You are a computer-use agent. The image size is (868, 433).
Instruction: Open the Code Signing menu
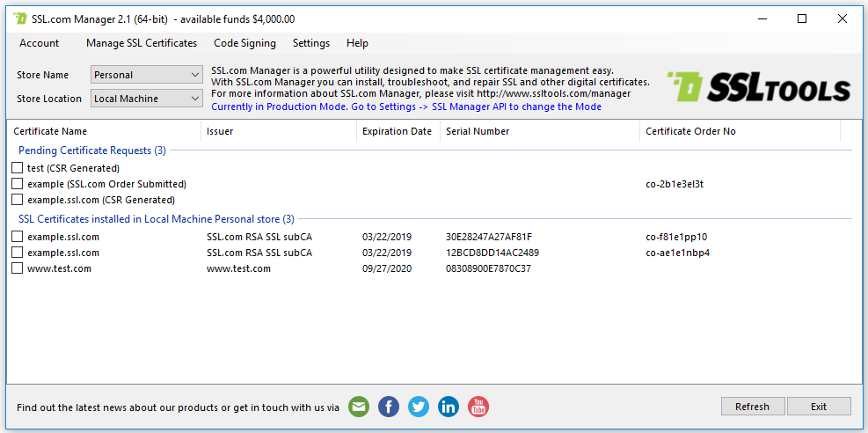(244, 43)
